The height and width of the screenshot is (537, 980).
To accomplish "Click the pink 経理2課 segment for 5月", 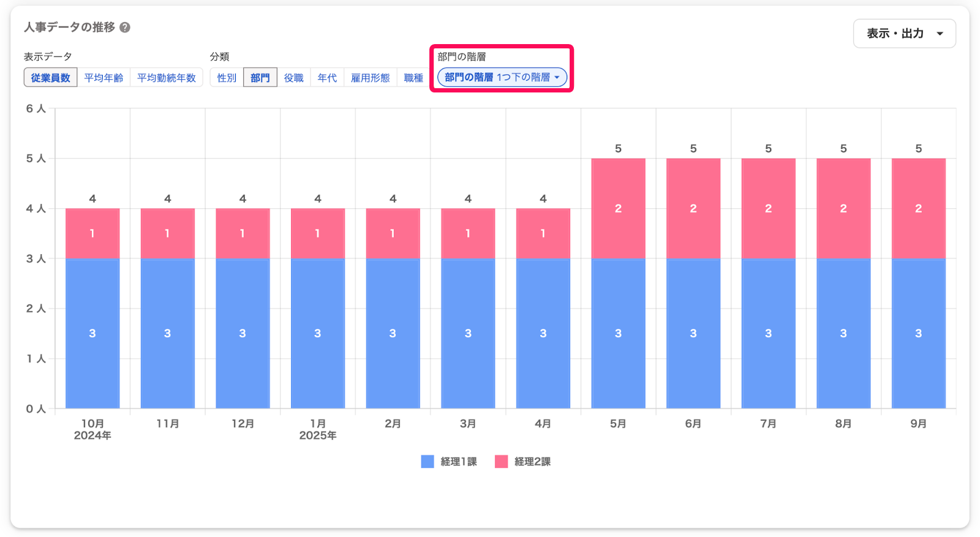I will point(618,208).
